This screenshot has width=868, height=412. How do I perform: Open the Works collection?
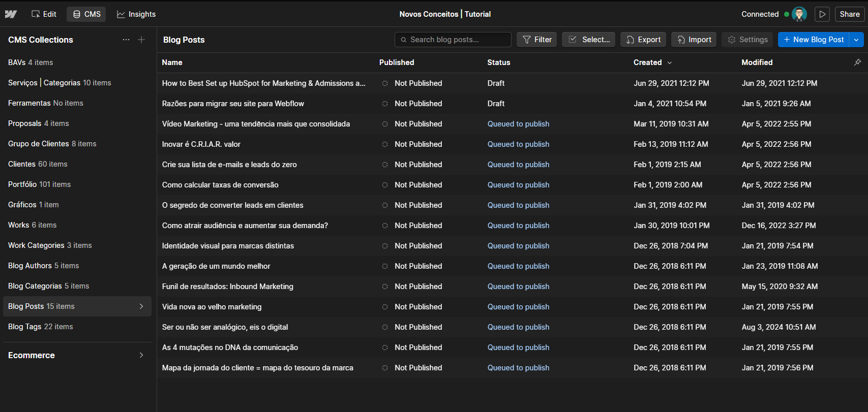77,225
